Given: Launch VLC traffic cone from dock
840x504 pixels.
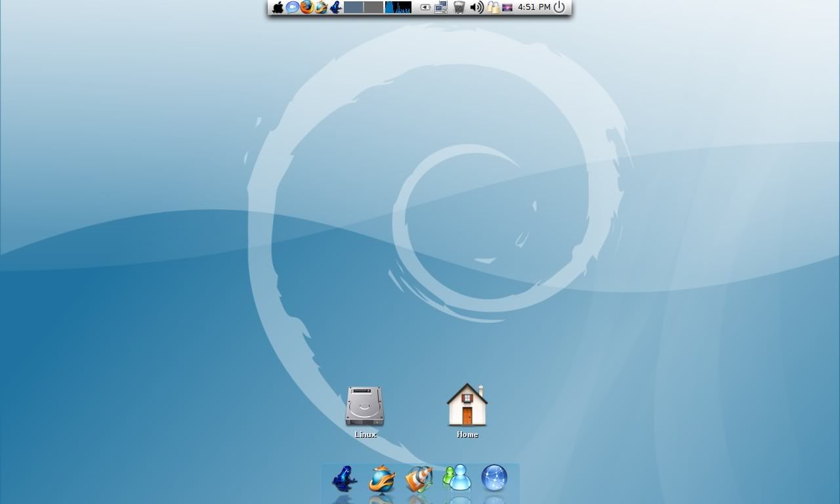Looking at the screenshot, I should point(419,479).
